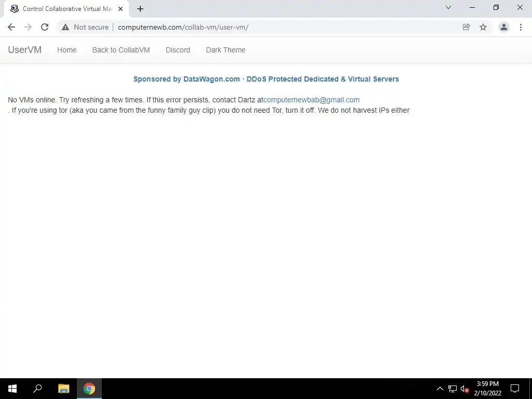
Task: Open the DataWagon.com sponsor link
Action: pos(266,79)
